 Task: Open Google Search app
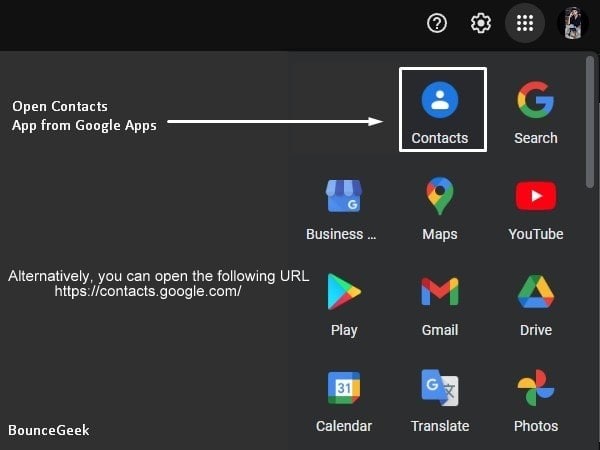(535, 112)
